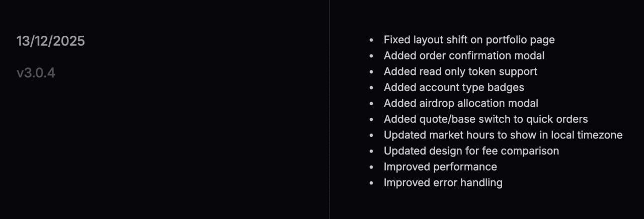This screenshot has height=219, width=644.
Task: Select 'Updated design for fee comparison' line
Action: click(471, 151)
